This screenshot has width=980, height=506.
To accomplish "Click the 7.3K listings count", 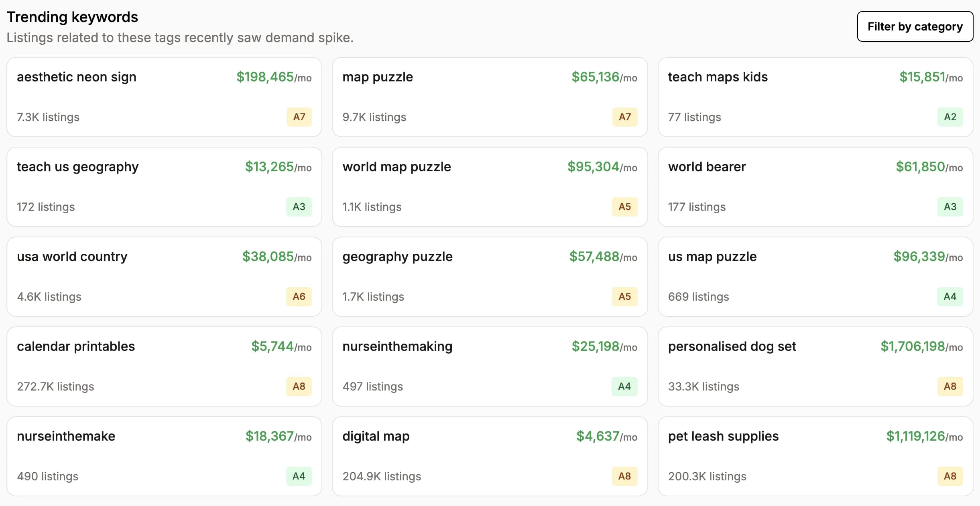I will click(x=48, y=117).
